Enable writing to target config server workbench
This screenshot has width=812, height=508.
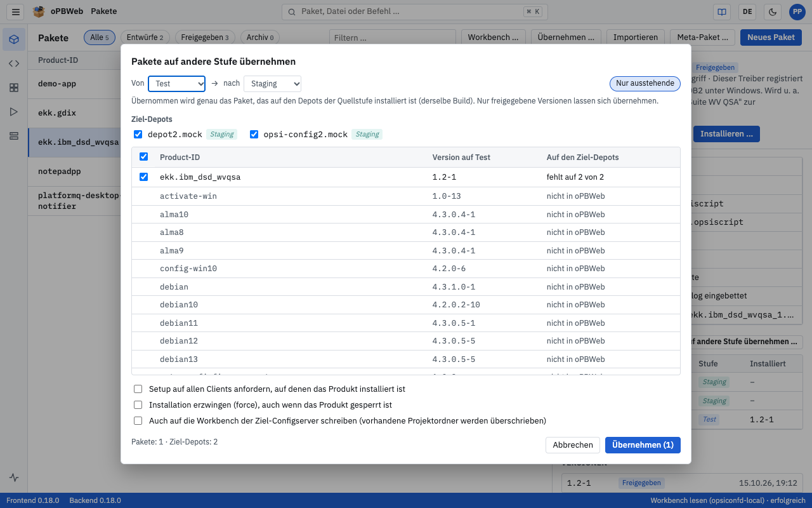[x=138, y=420]
